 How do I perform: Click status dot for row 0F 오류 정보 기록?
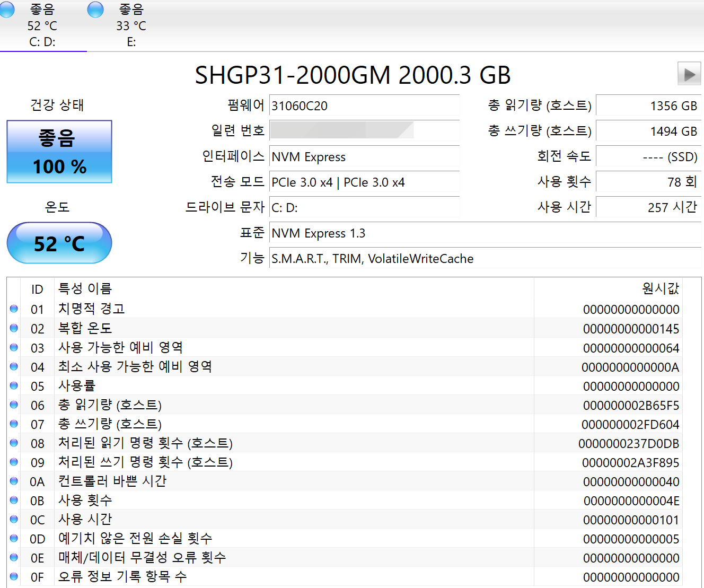[14, 576]
